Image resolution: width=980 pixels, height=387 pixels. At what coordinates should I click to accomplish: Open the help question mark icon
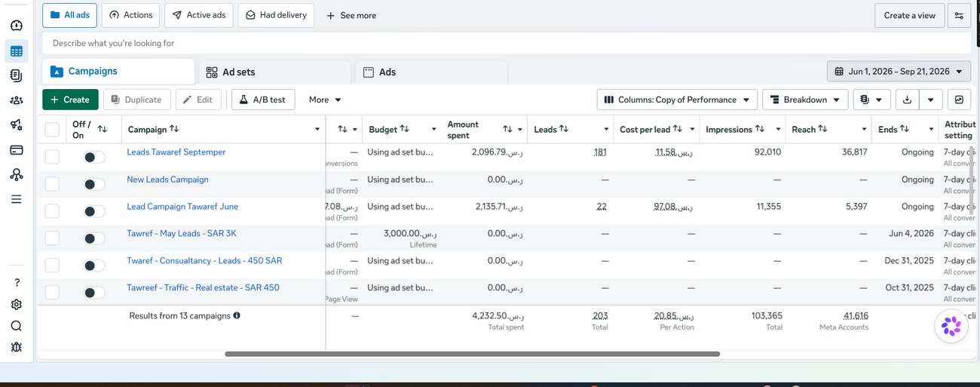coord(17,283)
